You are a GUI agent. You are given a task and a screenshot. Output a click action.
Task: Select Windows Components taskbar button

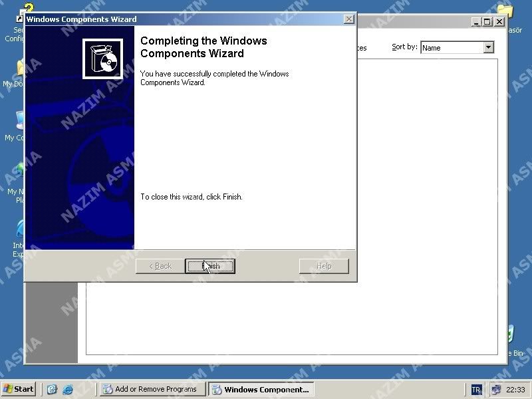(261, 389)
